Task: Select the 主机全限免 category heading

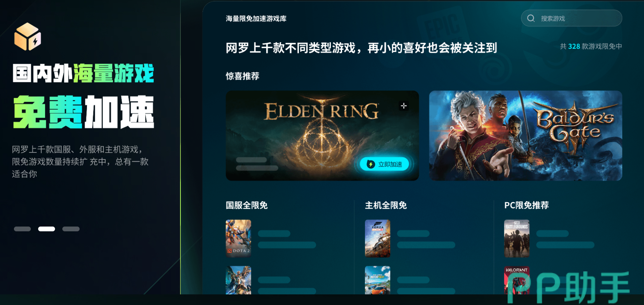Action: click(386, 205)
